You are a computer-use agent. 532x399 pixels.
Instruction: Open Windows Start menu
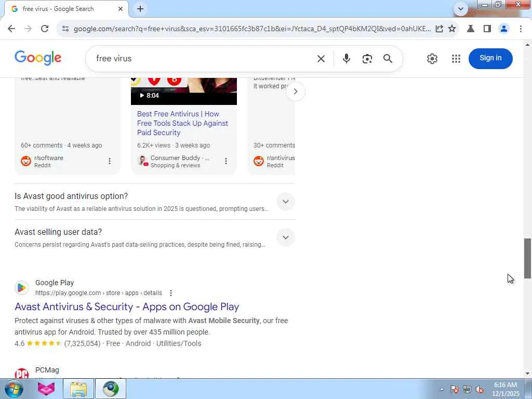14,389
